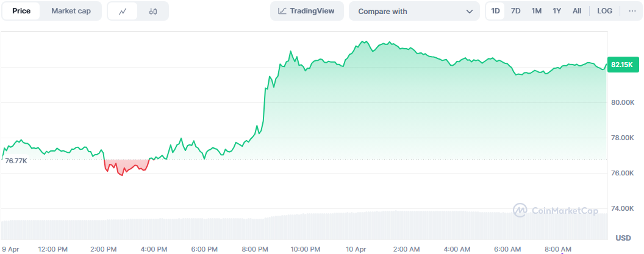Switch to candlestick chart view
Image resolution: width=644 pixels, height=254 pixels.
click(153, 11)
